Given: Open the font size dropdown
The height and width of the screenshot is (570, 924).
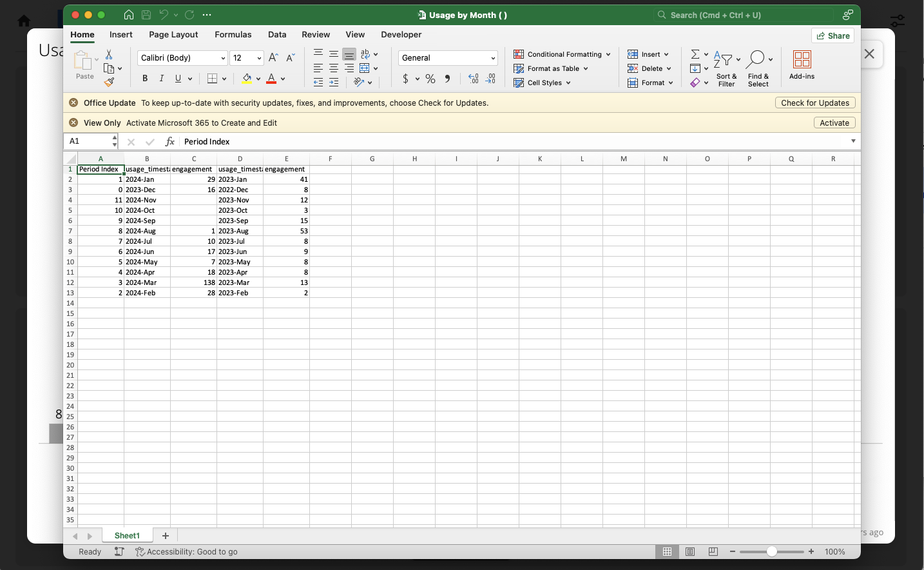Looking at the screenshot, I should coord(259,58).
